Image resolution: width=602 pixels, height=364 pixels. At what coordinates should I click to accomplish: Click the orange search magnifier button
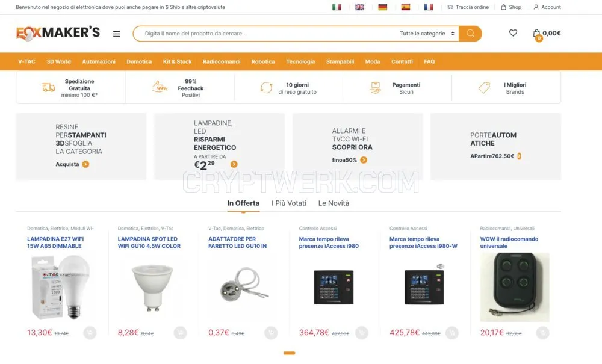tap(470, 33)
